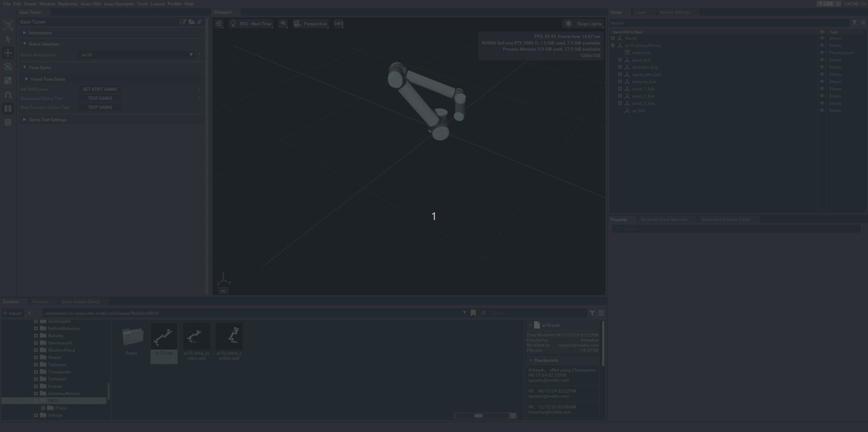
Task: Toggle visibility of wrist_1_link
Action: [x=822, y=89]
